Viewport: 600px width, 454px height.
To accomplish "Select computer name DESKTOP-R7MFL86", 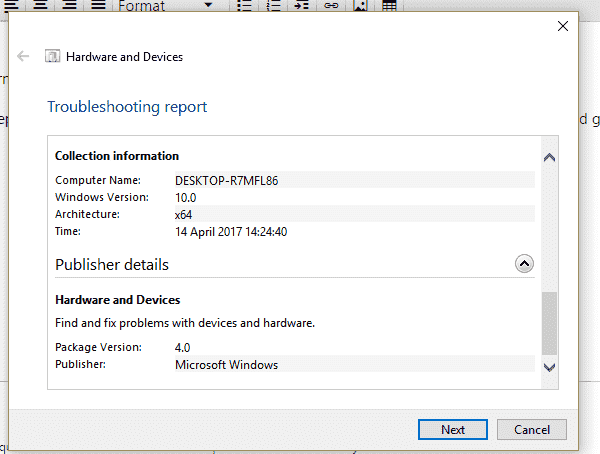I will coord(227,181).
